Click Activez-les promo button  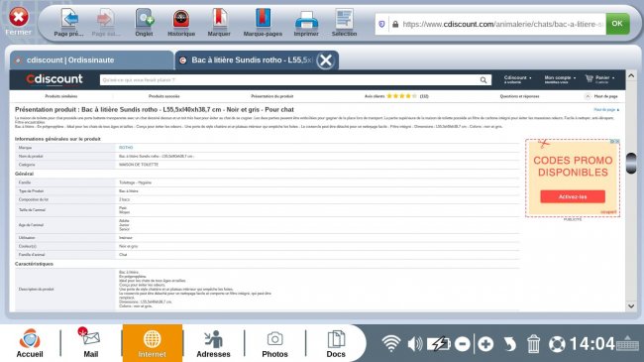click(573, 196)
